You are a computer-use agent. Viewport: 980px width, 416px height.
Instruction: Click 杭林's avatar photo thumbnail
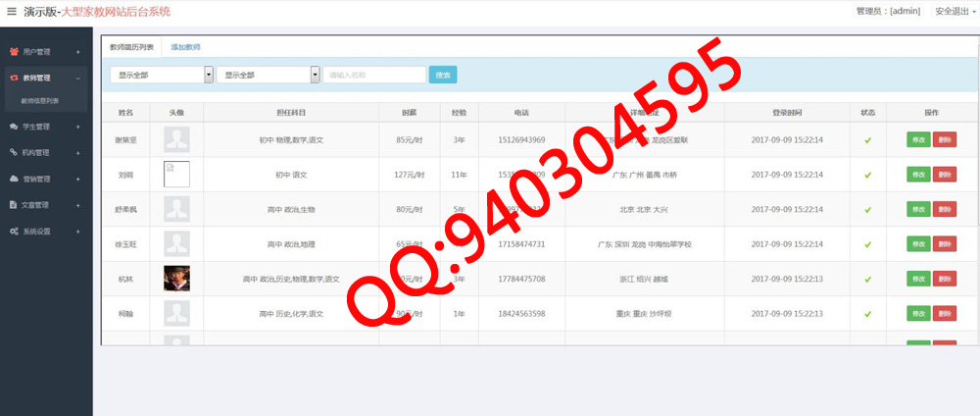tap(176, 279)
